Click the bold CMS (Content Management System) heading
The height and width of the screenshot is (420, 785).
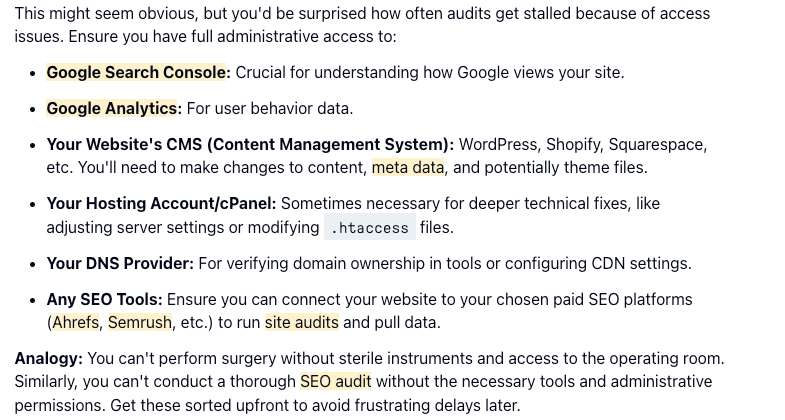pyautogui.click(x=250, y=144)
